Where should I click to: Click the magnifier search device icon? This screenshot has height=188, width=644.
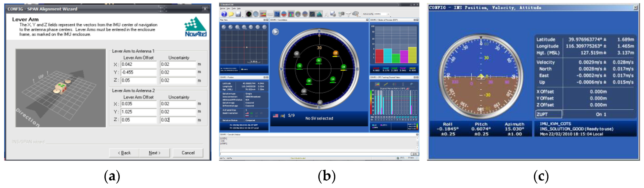[355, 14]
